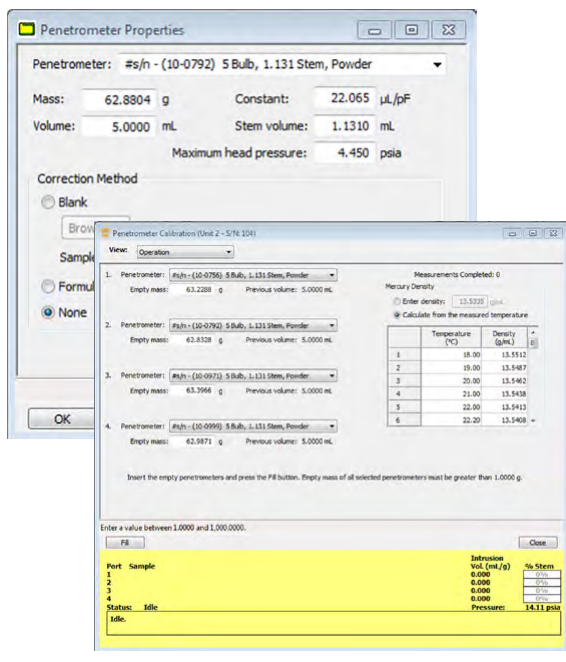Click the OK button in Penetrometer Properties
Viewport: 566px width, 662px height.
pyautogui.click(x=62, y=419)
